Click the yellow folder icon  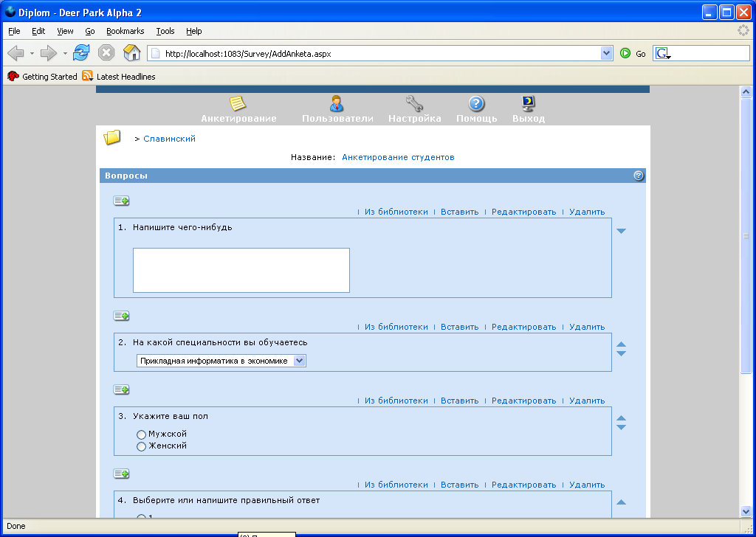point(112,138)
